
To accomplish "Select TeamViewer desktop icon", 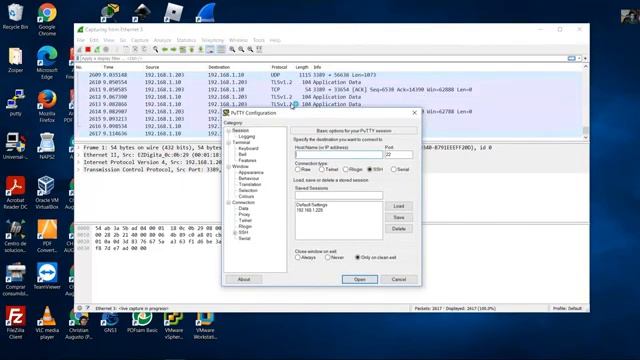I will [47, 276].
